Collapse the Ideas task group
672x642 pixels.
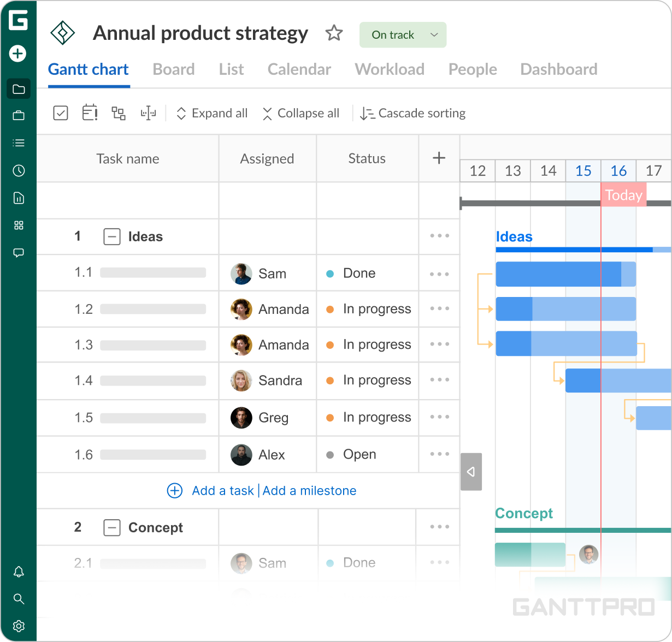pyautogui.click(x=111, y=236)
